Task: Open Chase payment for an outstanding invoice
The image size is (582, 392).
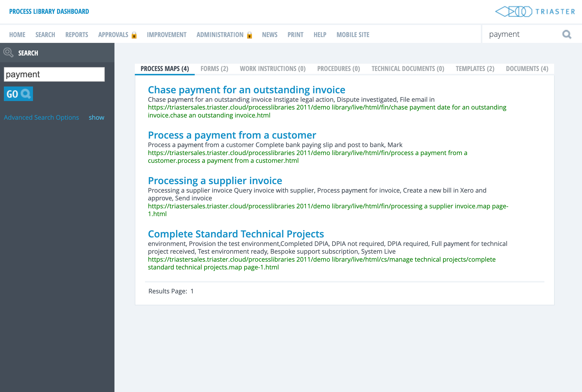Action: point(246,90)
